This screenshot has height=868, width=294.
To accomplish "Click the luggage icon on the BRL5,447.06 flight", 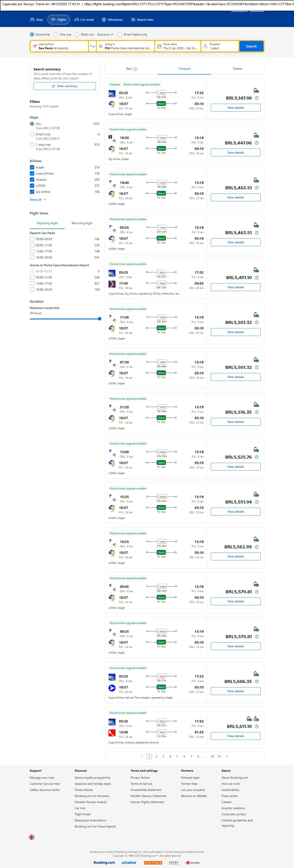I will pyautogui.click(x=256, y=135).
